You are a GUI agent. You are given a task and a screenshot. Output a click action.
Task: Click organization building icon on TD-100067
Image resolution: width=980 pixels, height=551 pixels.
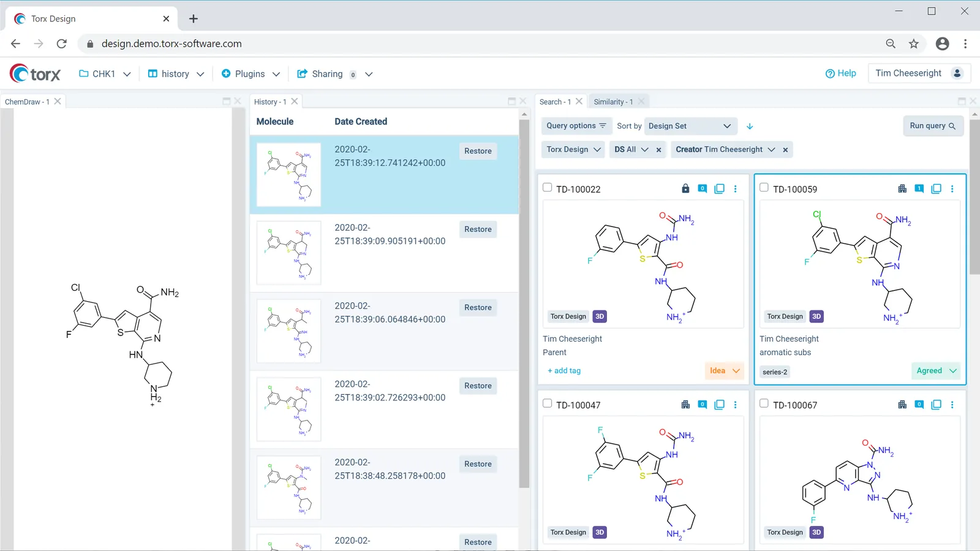coord(902,404)
